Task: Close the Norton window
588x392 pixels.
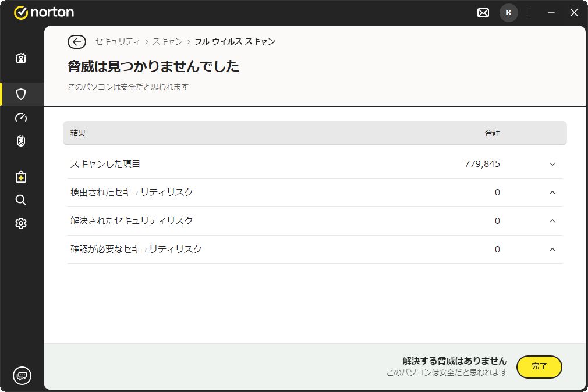Action: tap(574, 13)
